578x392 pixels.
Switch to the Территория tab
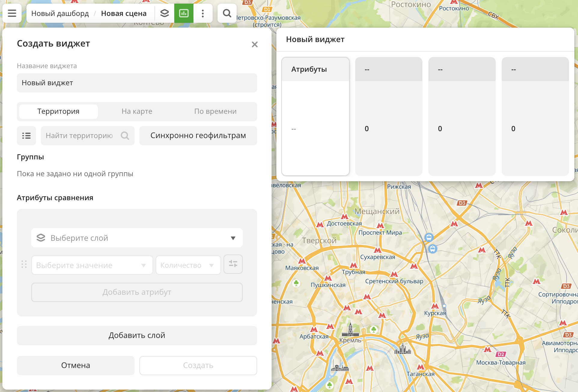click(58, 111)
